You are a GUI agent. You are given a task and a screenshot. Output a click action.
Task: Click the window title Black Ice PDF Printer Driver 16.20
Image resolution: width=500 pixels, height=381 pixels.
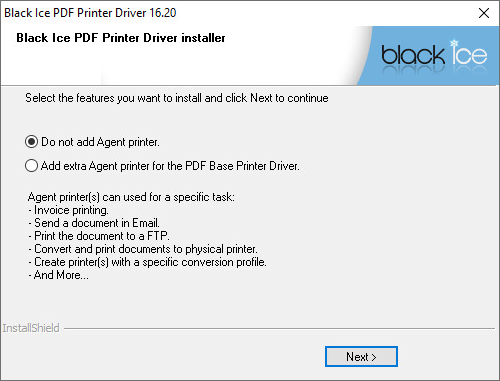(90, 13)
